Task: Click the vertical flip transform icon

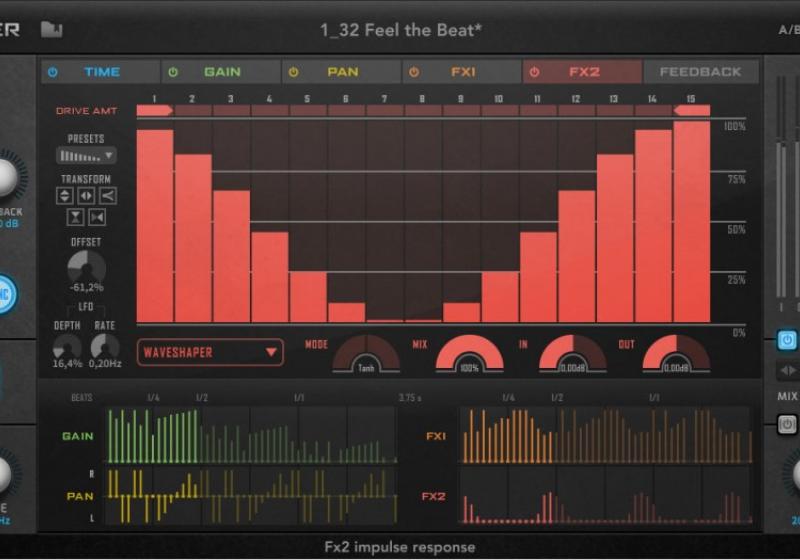Action: click(x=65, y=195)
